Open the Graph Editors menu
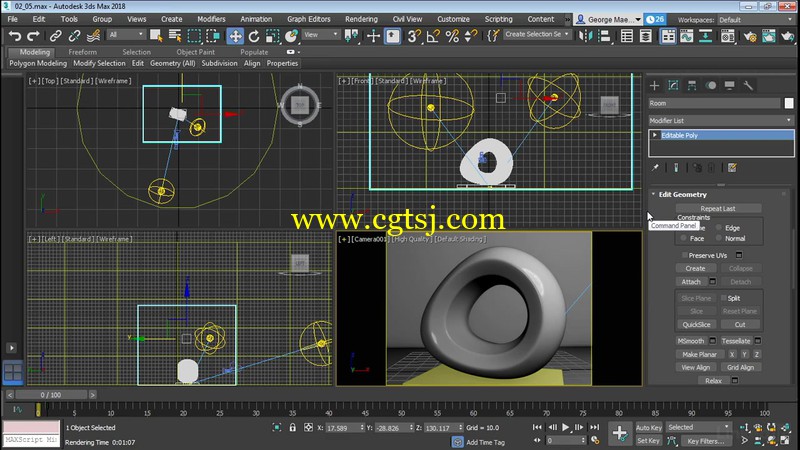 pyautogui.click(x=309, y=19)
